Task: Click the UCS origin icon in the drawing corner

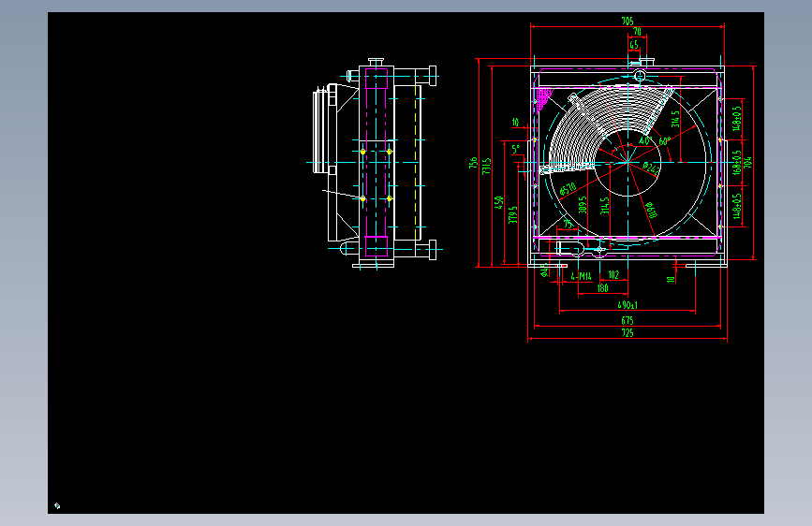Action: (57, 505)
